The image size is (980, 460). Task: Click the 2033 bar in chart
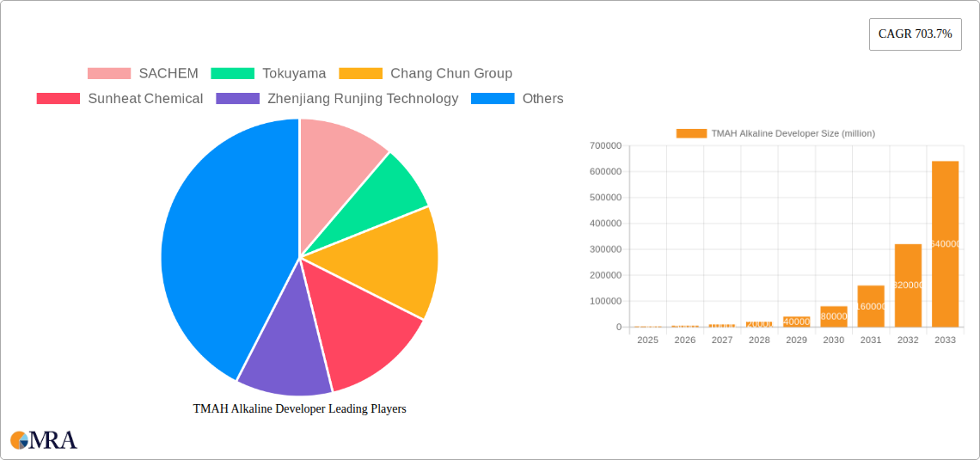coord(945,245)
